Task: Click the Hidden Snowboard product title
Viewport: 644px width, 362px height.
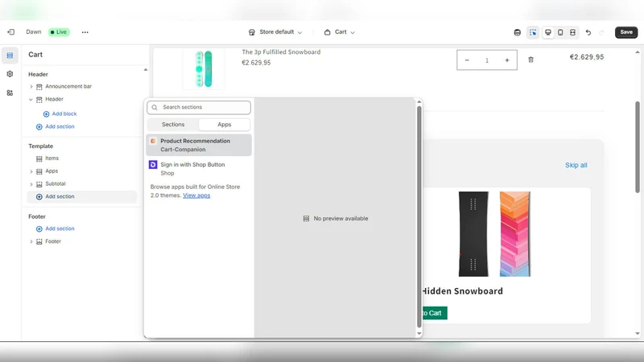Action: tap(462, 291)
